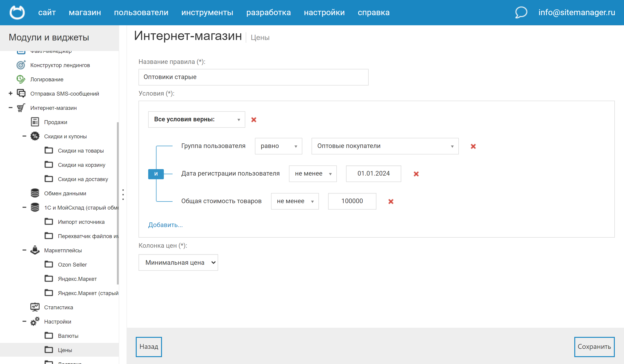Click the Скидки и купоны percent icon
Image resolution: width=624 pixels, height=364 pixels.
35,136
